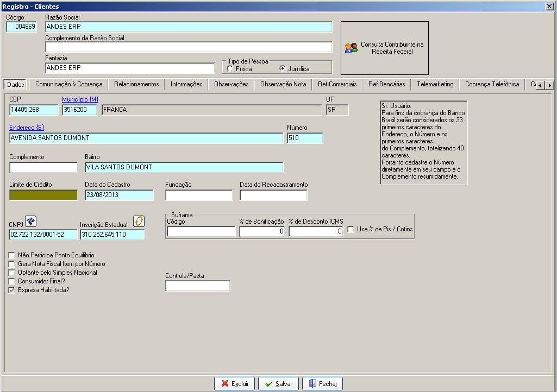Click the Fechar button

[x=323, y=383]
